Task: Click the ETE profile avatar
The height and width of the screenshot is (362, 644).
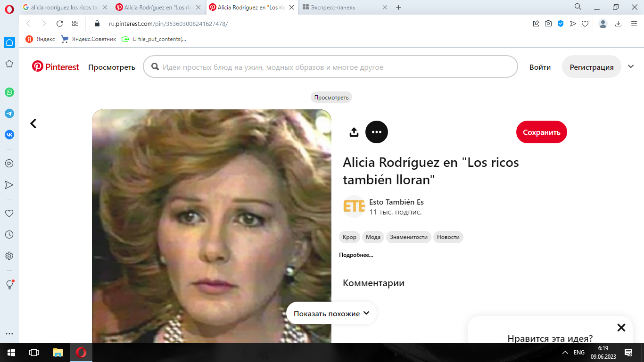Action: 354,206
